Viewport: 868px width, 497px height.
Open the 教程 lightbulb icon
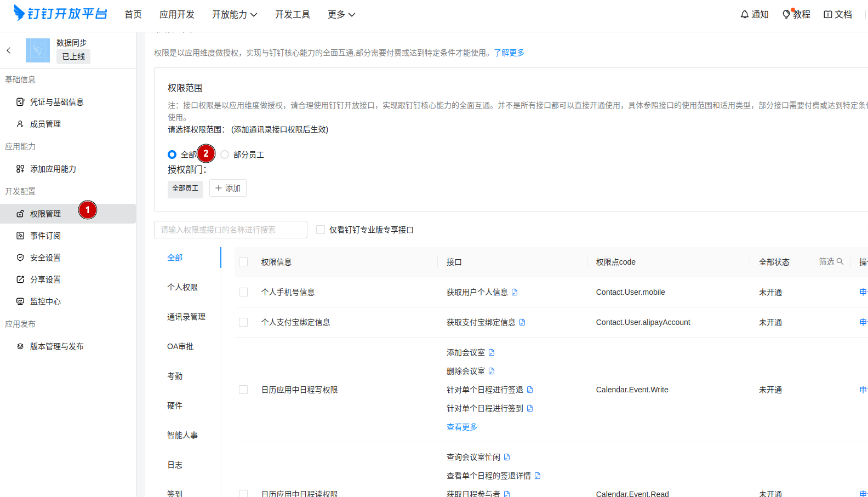[786, 15]
